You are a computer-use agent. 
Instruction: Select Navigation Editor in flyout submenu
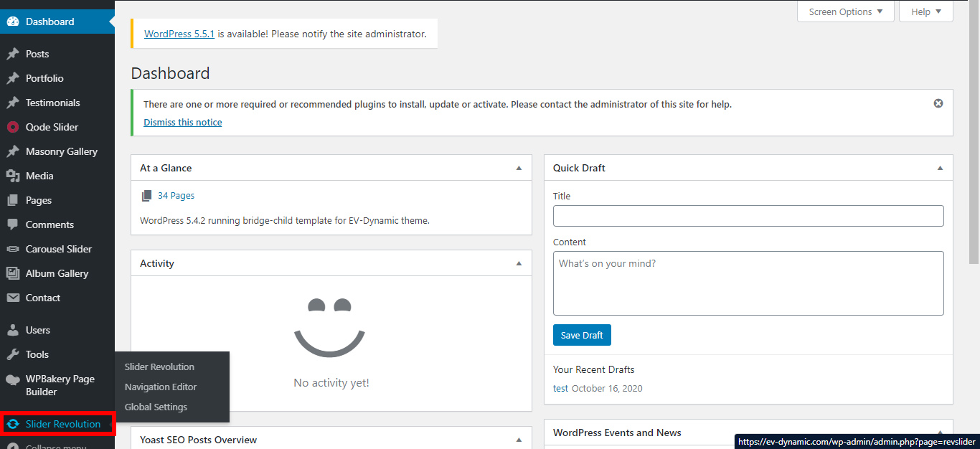point(161,387)
